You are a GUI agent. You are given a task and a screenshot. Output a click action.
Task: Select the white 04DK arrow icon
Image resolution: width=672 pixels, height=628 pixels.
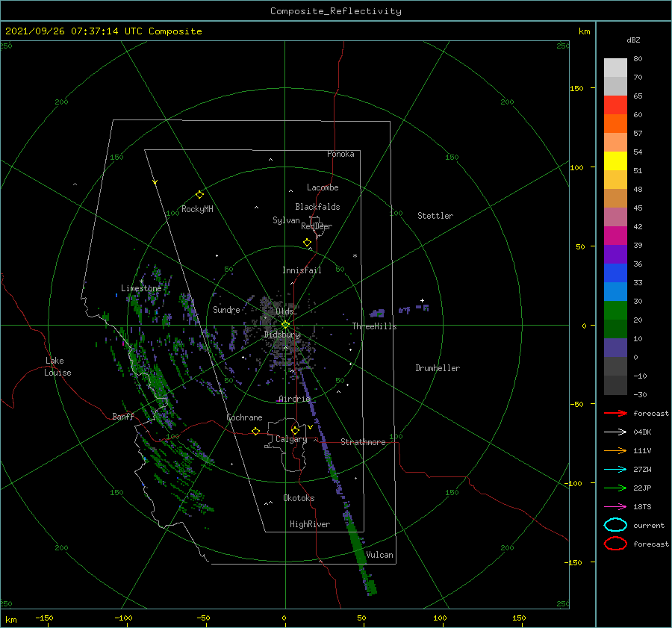click(615, 432)
